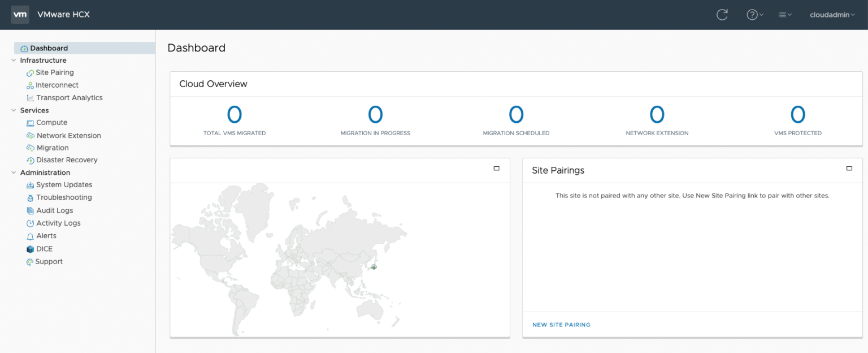Expand the Site Pairings widget
868x353 pixels.
849,168
